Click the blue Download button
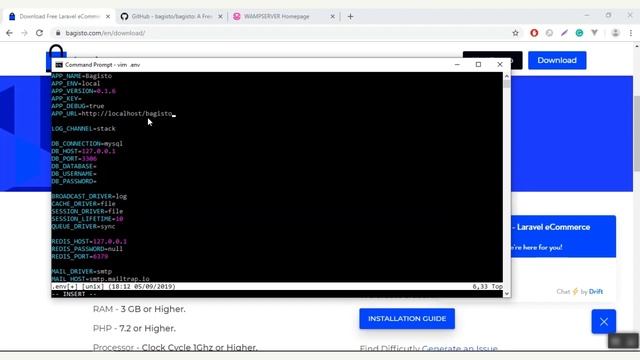The width and height of the screenshot is (640, 360). point(557,60)
